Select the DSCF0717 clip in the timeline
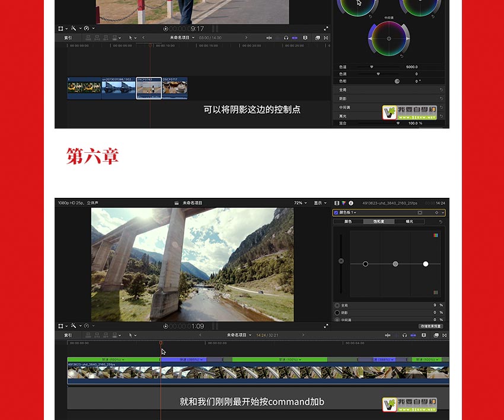The width and height of the screenshot is (504, 420). [x=175, y=88]
